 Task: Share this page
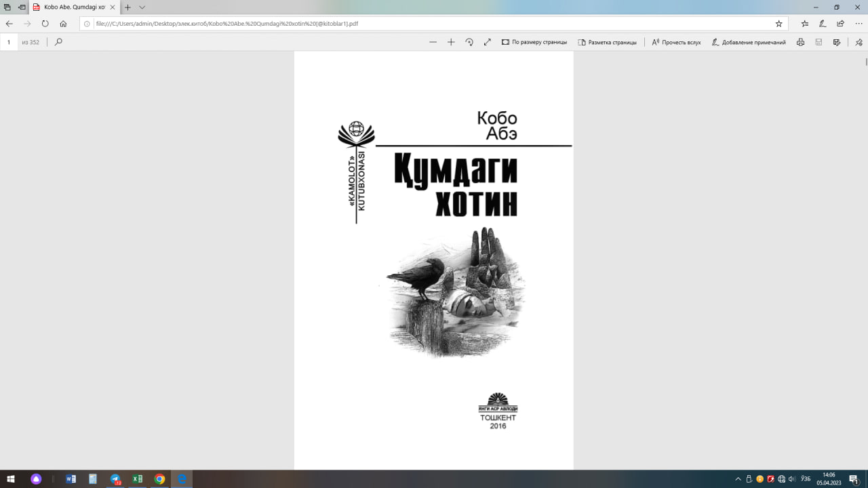840,23
